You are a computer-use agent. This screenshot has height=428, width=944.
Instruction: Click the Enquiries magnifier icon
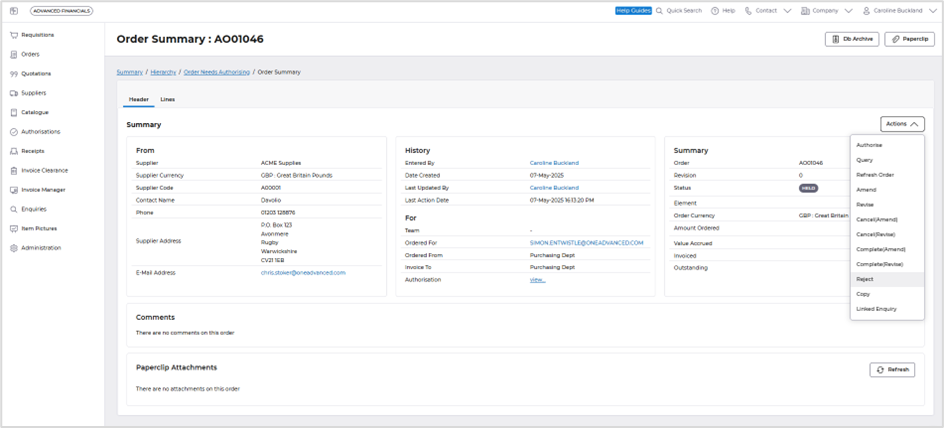[x=14, y=209]
